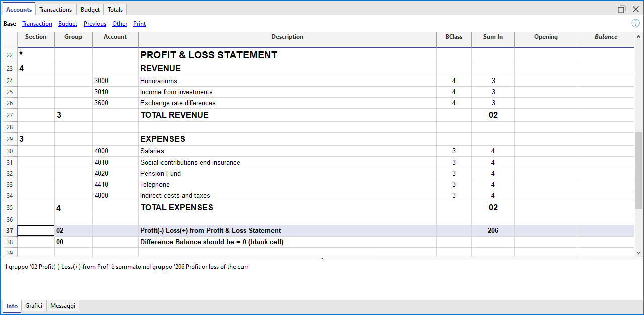Switch to the Print view link
The height and width of the screenshot is (315, 644).
(x=139, y=24)
